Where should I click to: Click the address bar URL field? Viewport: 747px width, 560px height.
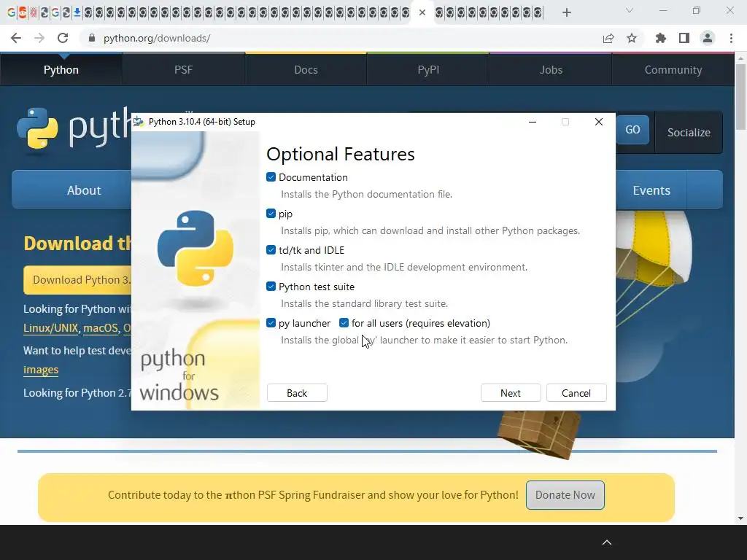pos(343,38)
